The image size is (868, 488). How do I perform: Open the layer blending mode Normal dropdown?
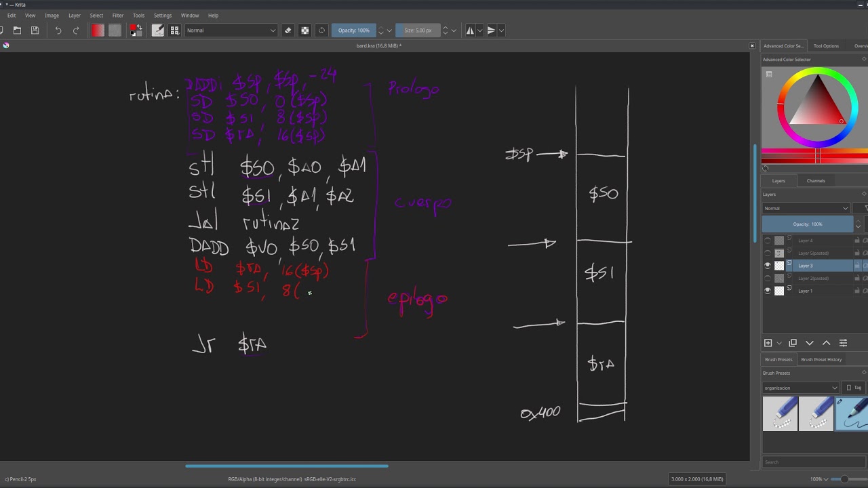[x=806, y=208]
